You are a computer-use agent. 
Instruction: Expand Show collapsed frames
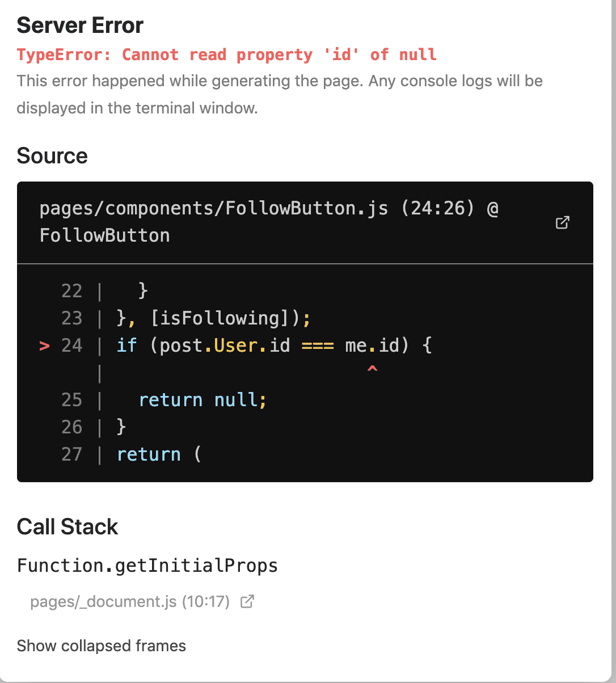pyautogui.click(x=102, y=646)
